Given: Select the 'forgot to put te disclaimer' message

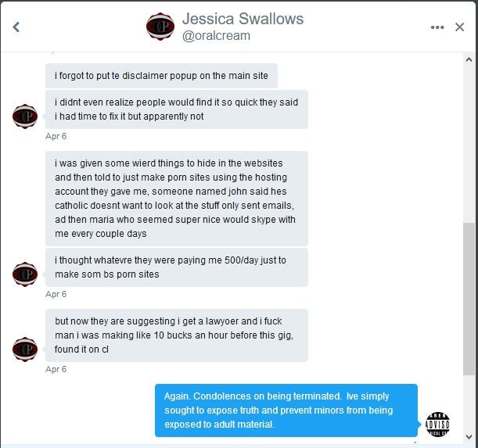Looking at the screenshot, I should click(x=161, y=76).
